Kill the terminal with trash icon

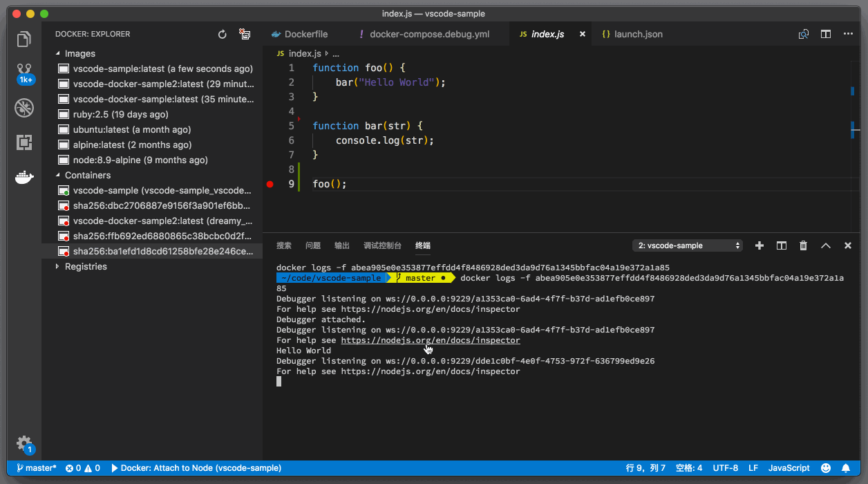point(803,245)
